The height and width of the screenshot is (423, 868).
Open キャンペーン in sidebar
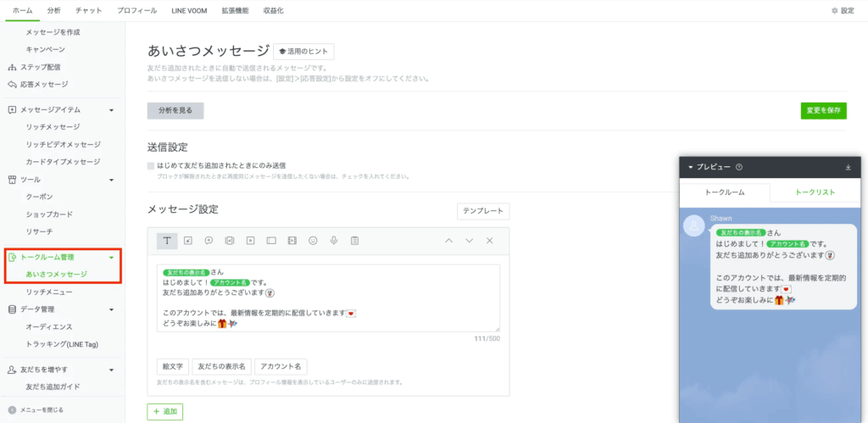[46, 49]
